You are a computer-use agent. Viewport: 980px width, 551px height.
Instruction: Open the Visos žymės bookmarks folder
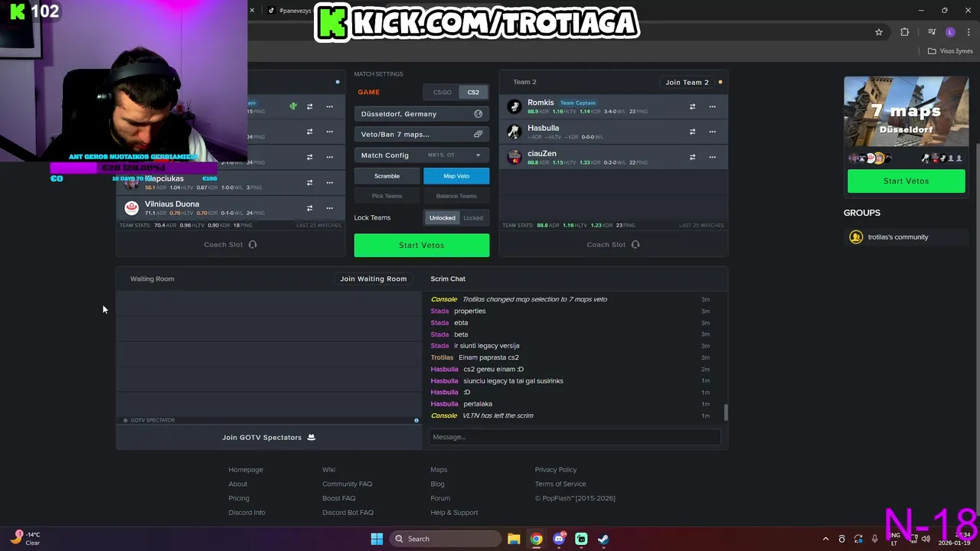[950, 51]
